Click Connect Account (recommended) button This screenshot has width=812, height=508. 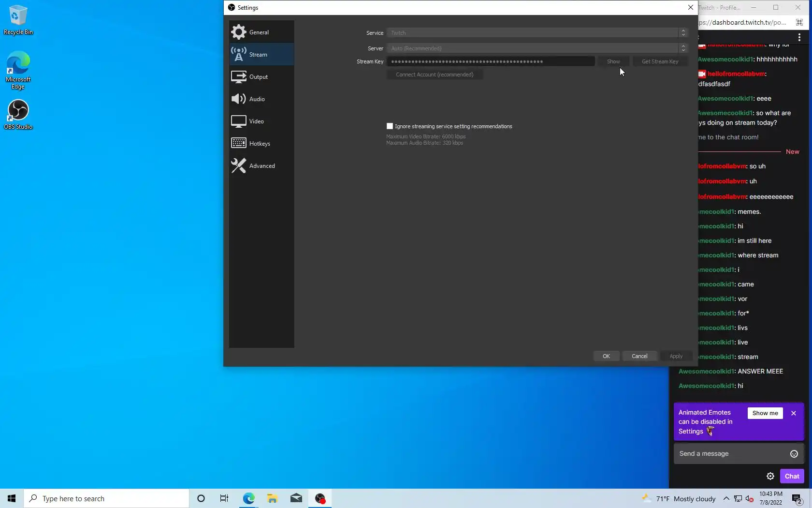coord(435,75)
